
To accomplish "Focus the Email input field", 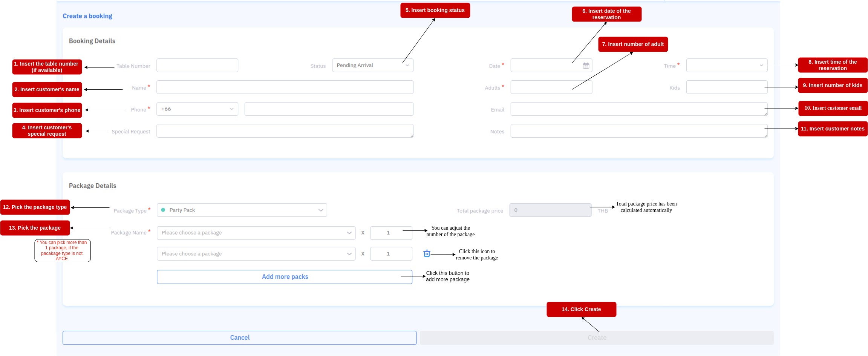I will pos(638,109).
